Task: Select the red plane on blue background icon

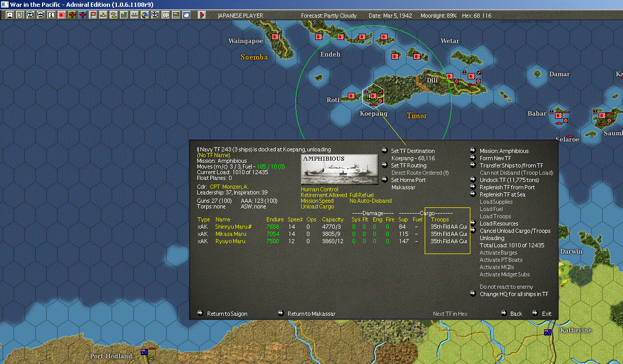Action: click(83, 15)
